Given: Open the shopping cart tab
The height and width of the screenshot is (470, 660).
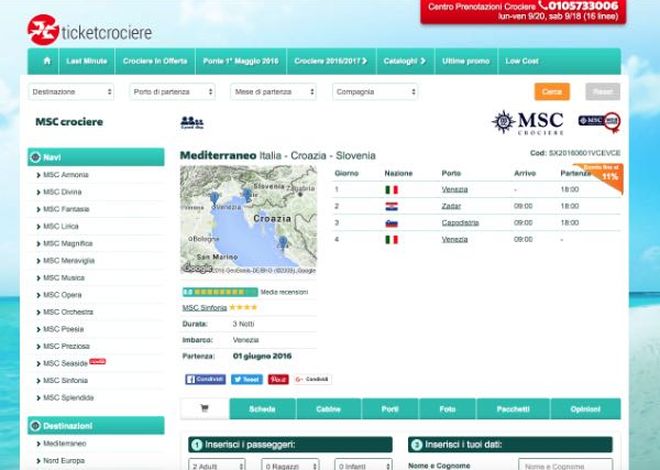Looking at the screenshot, I should pyautogui.click(x=205, y=409).
